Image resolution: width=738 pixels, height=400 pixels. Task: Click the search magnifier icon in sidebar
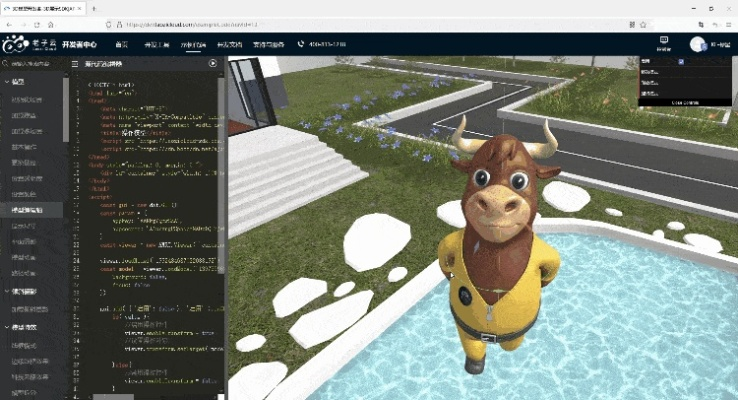(x=5, y=63)
